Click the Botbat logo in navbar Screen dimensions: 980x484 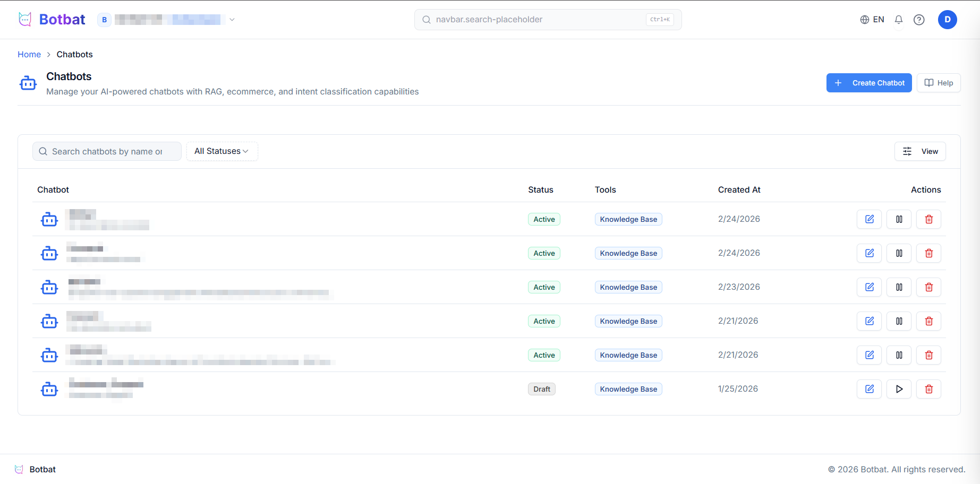point(52,20)
